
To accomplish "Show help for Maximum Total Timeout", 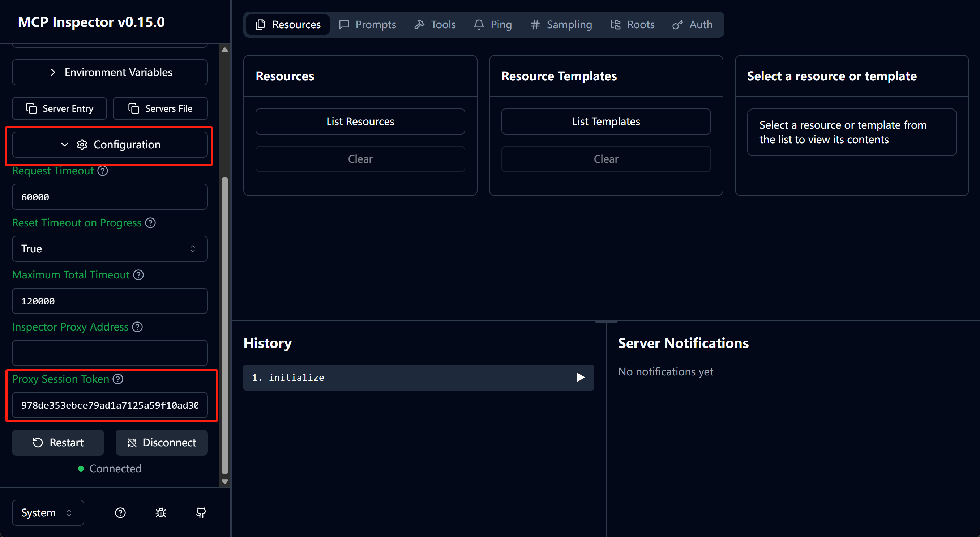I will [138, 275].
